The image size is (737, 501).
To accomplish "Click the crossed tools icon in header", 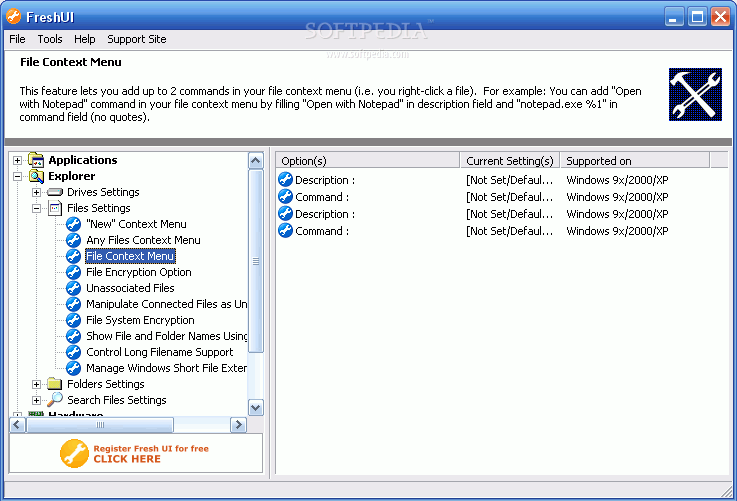I will click(x=695, y=94).
